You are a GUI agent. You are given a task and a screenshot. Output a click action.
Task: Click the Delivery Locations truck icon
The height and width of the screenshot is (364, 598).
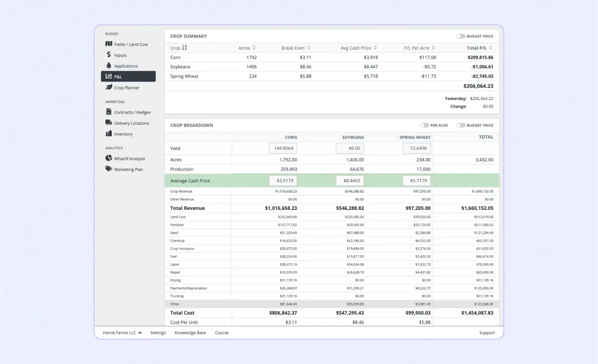(109, 123)
